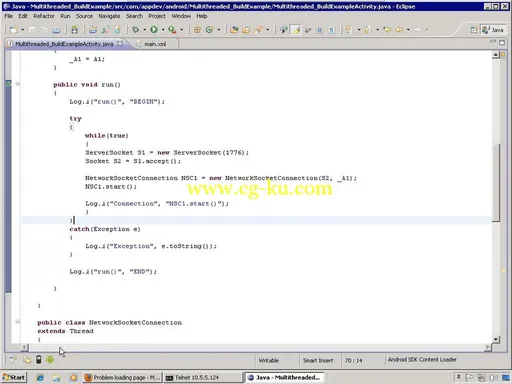512x384 pixels.
Task: Click the Save All icon in toolbar
Action: tap(44, 30)
